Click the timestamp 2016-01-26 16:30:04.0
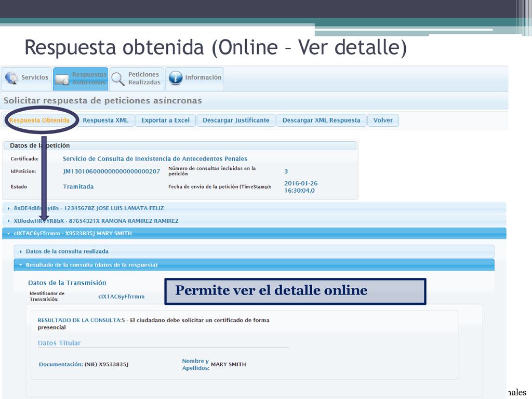Viewport: 532px width, 399px height. pyautogui.click(x=301, y=187)
